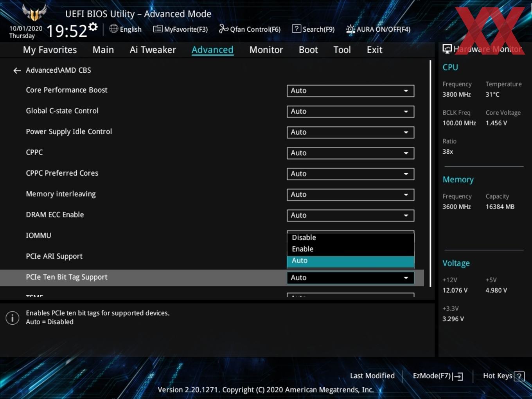Click the settings gear next to the clock
Viewport: 532px width, 399px height.
(93, 27)
